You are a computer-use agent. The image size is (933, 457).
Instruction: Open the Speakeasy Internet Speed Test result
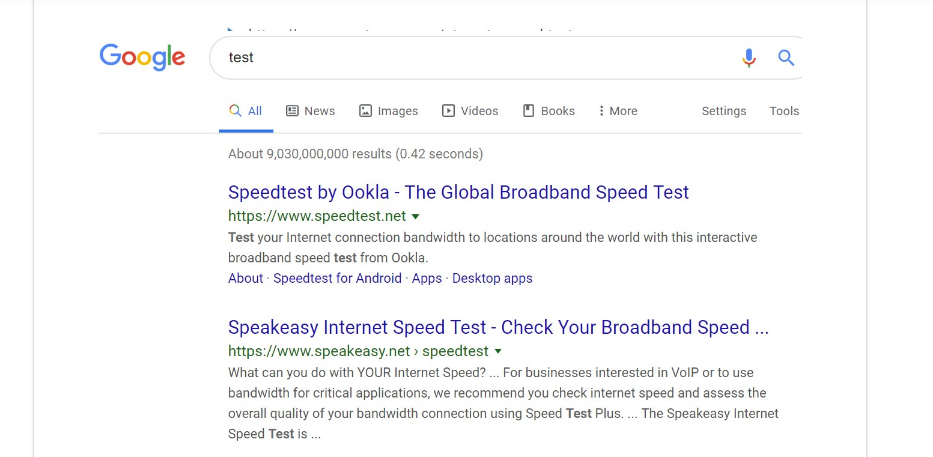click(497, 327)
